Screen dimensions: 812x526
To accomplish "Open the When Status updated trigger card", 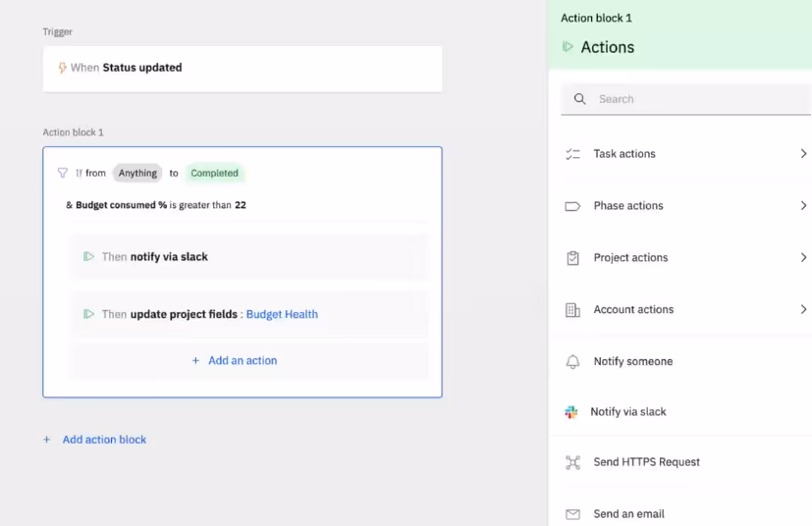I will (x=243, y=69).
